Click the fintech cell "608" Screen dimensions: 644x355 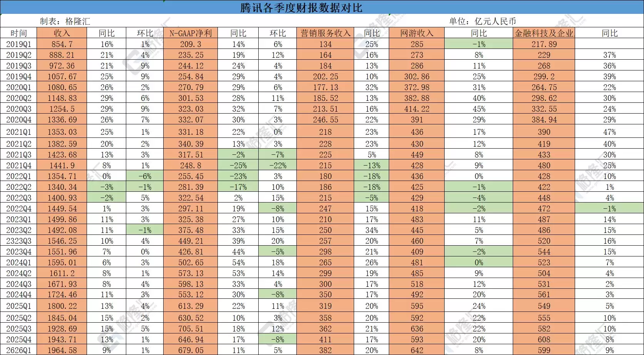tap(544, 340)
